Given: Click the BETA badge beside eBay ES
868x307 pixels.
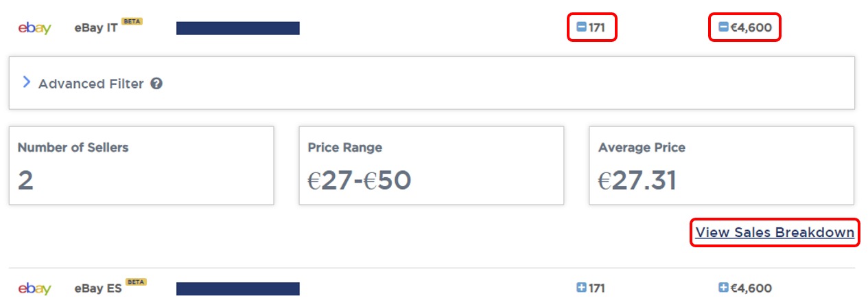Looking at the screenshot, I should [x=137, y=282].
